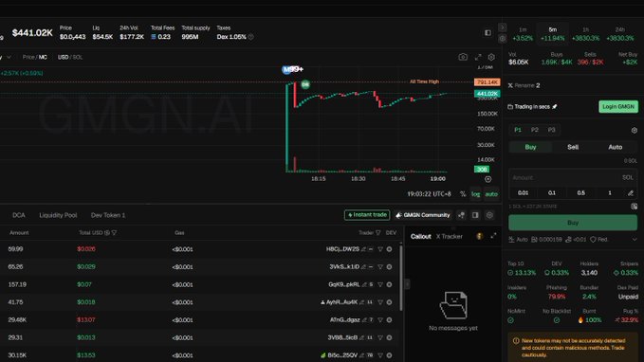Image resolution: width=644 pixels, height=362 pixels.
Task: Click the DEV marker on the chart
Action: pyautogui.click(x=305, y=84)
